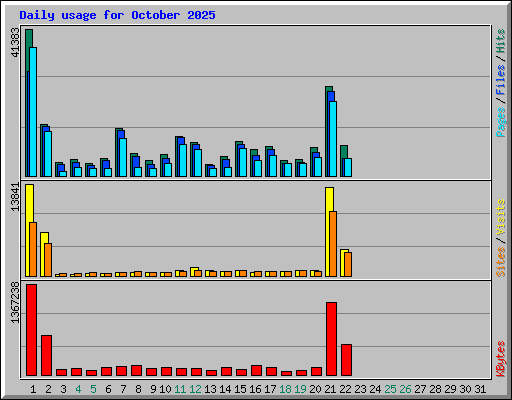
Task: Click green weekend day label 4
Action: (78, 389)
